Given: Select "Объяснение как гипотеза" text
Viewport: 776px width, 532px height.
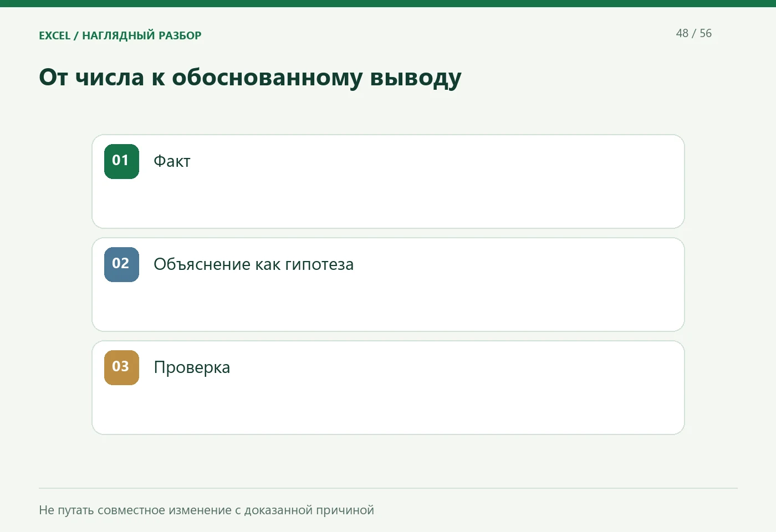Looking at the screenshot, I should 253,264.
